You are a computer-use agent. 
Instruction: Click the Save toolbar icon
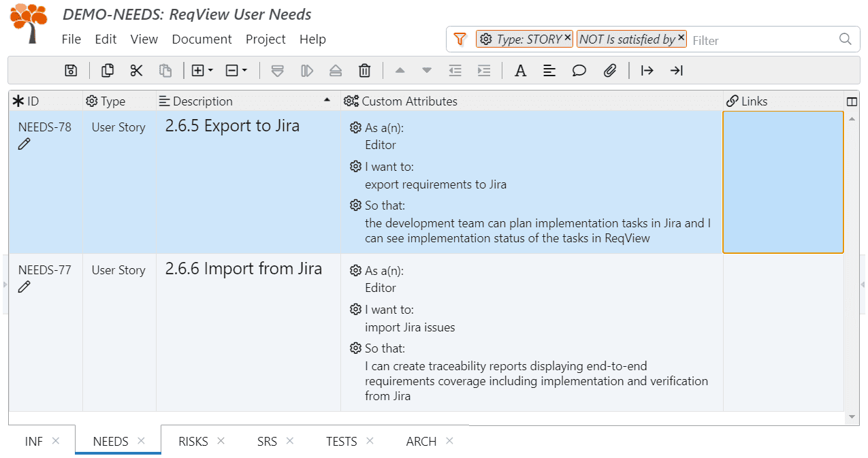pyautogui.click(x=71, y=70)
